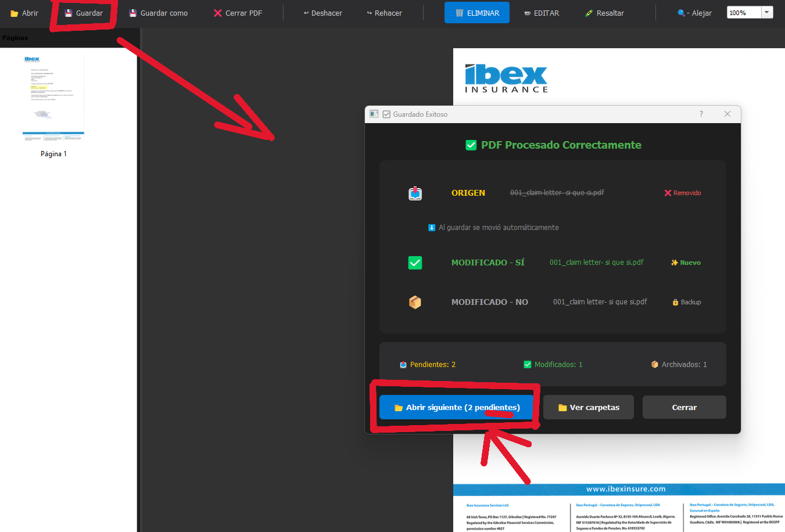Open the Ver carpetas button
The image size is (785, 532).
(x=588, y=407)
